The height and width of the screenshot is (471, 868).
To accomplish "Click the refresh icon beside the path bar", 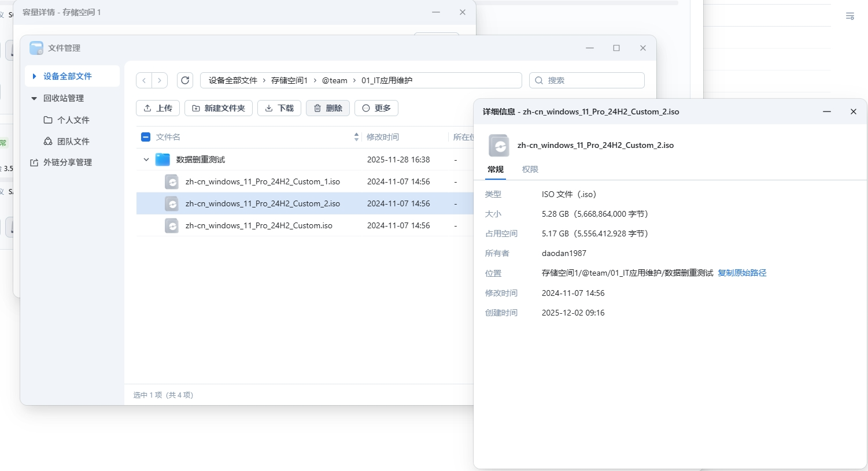I will tap(185, 80).
